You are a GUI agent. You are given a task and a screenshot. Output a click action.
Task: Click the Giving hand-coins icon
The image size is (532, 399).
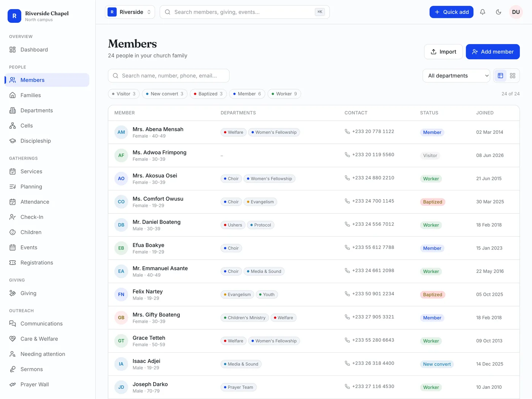pyautogui.click(x=13, y=293)
